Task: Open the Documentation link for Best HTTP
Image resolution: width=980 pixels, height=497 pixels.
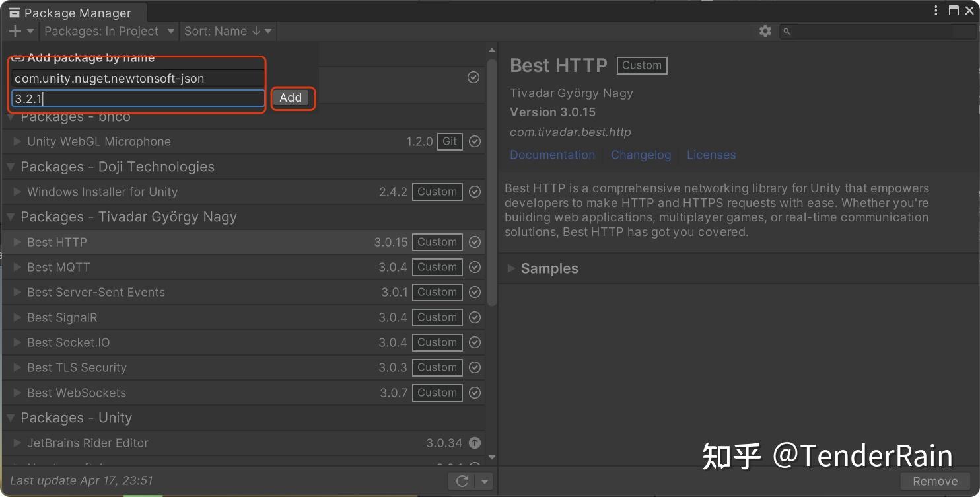Action: tap(552, 155)
